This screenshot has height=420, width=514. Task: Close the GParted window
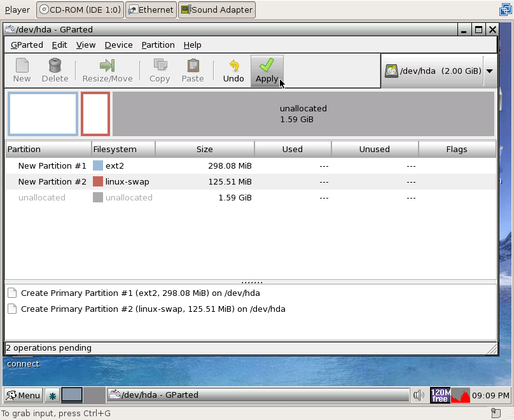492,29
